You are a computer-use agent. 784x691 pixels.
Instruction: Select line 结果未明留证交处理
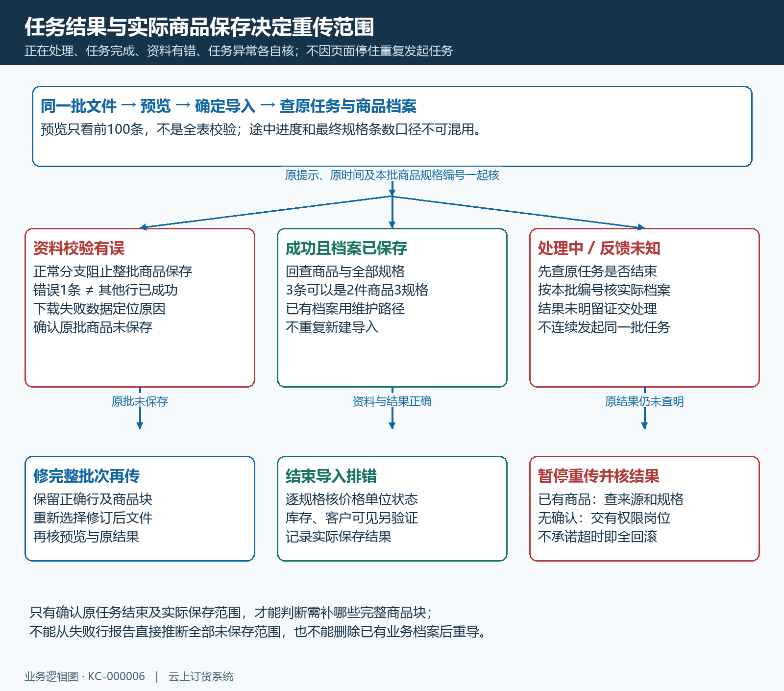click(597, 309)
